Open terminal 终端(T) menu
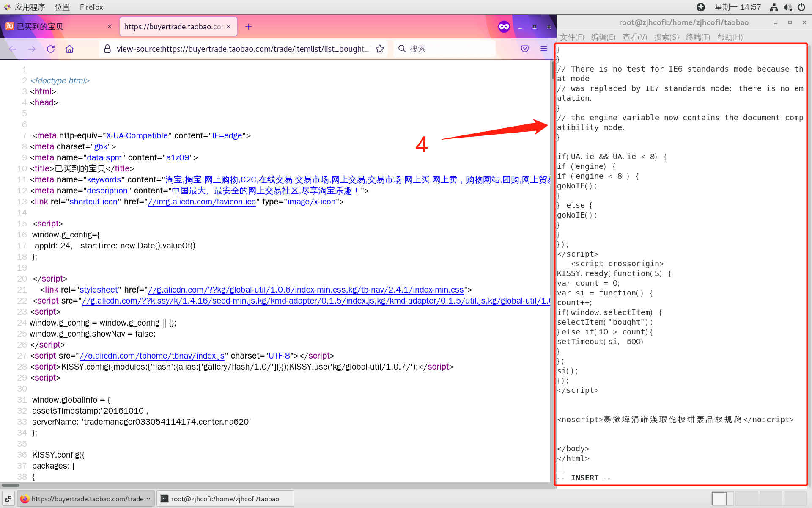Viewport: 812px width, 508px height. tap(698, 37)
